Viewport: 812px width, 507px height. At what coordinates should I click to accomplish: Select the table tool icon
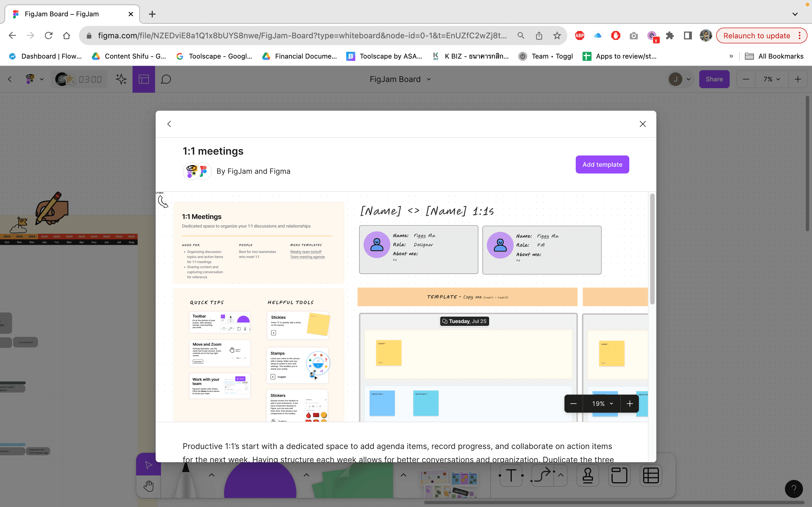[651, 475]
